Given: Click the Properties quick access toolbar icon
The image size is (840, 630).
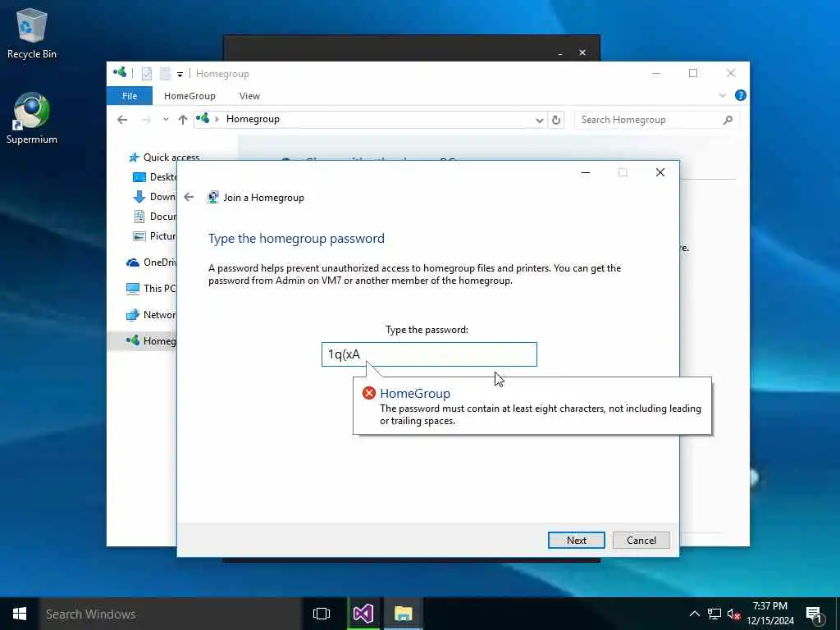Looking at the screenshot, I should 147,73.
